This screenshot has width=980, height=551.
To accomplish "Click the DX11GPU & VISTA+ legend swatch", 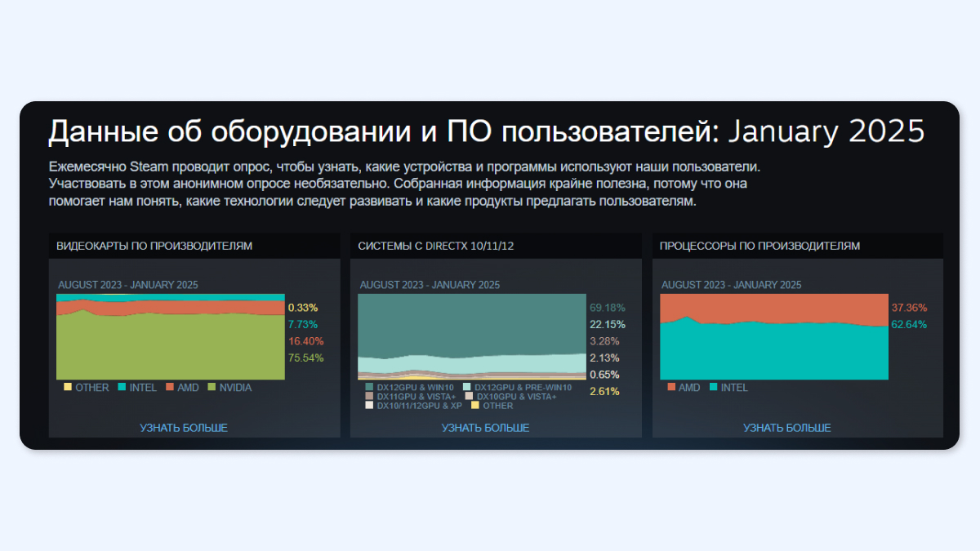I will (x=369, y=396).
